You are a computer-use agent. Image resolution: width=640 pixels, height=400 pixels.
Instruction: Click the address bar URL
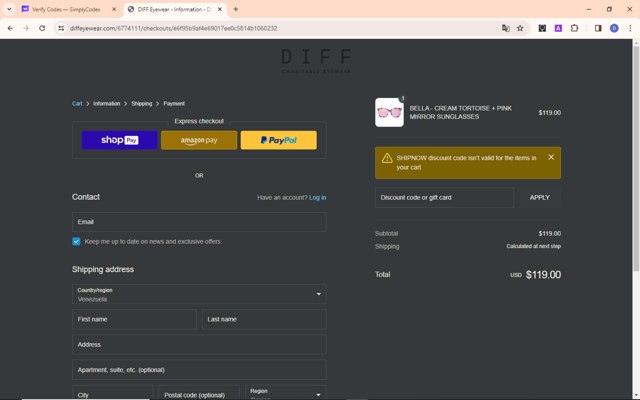[x=173, y=28]
